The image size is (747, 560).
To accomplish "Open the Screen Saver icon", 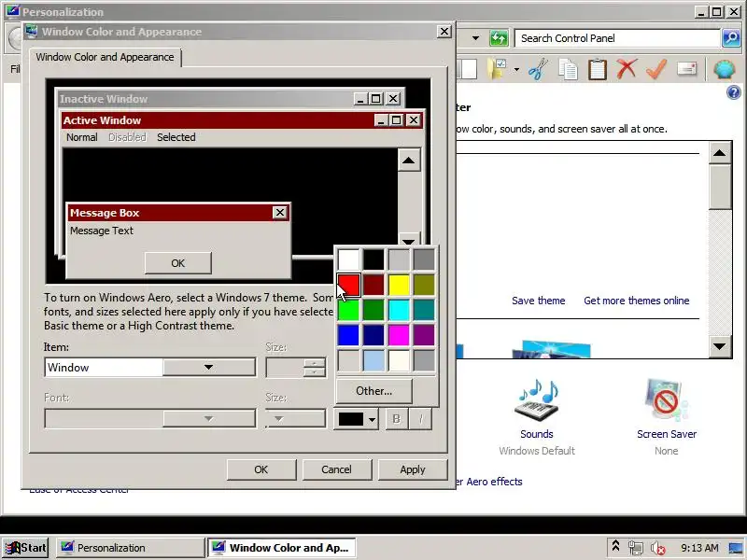I will click(x=667, y=401).
